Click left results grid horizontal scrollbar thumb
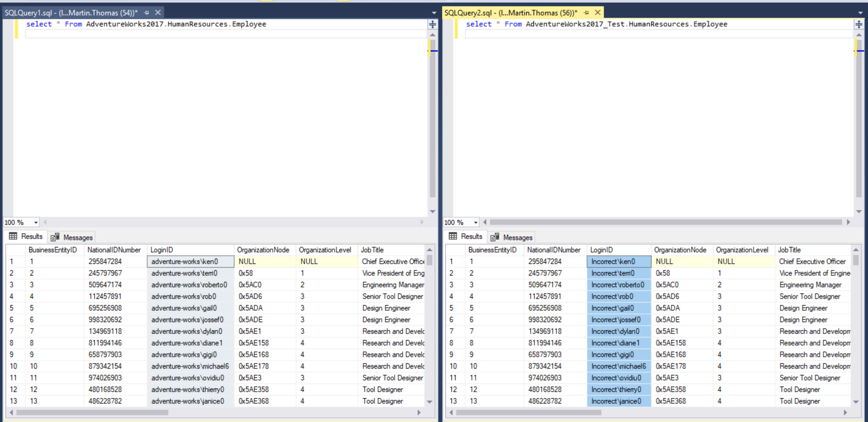This screenshot has height=422, width=868. pos(92,412)
